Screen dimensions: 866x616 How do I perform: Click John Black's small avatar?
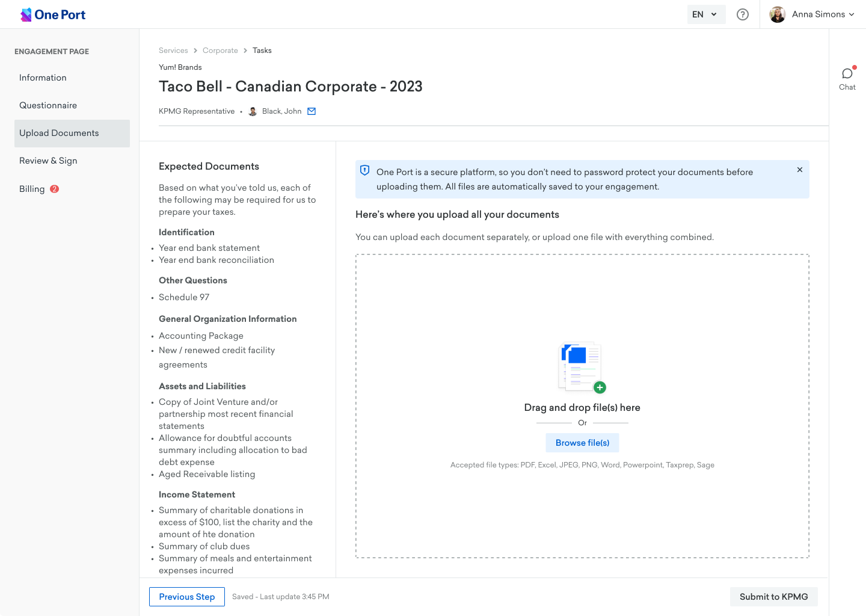(x=253, y=111)
